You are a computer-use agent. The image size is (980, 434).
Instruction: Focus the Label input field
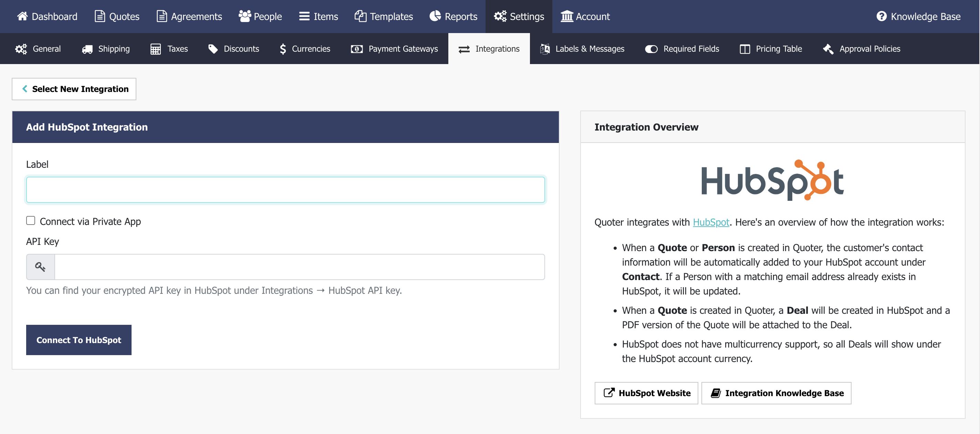[285, 189]
